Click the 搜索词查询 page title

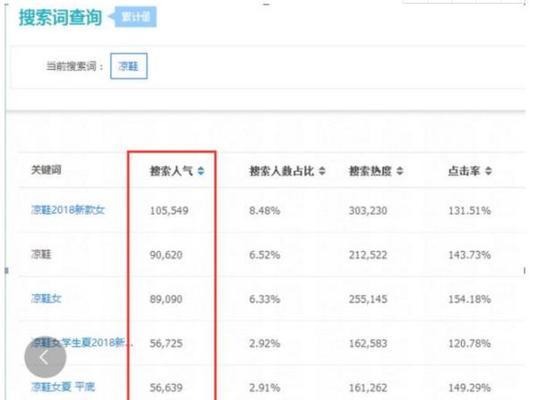point(60,17)
